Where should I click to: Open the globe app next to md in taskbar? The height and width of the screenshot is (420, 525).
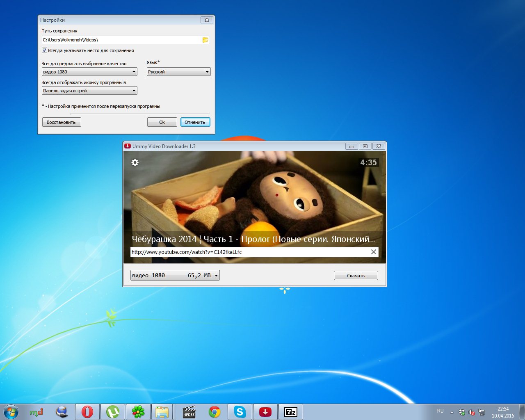click(62, 412)
